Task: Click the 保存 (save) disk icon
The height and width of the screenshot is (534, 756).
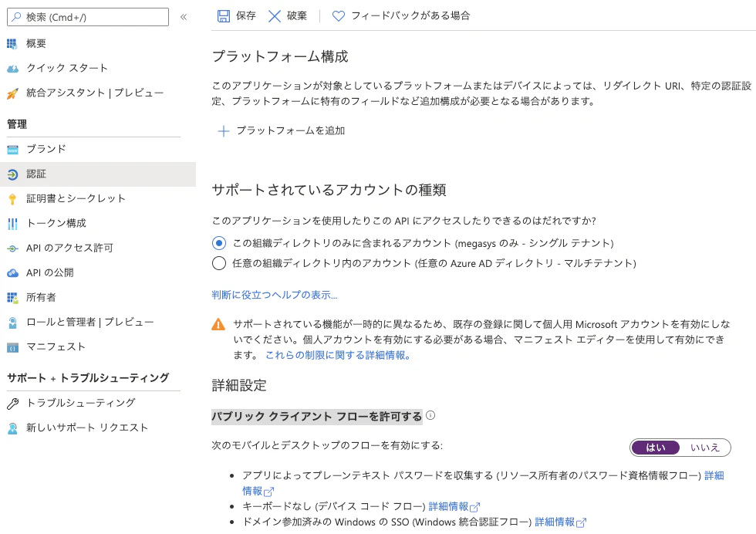Action: coord(223,16)
